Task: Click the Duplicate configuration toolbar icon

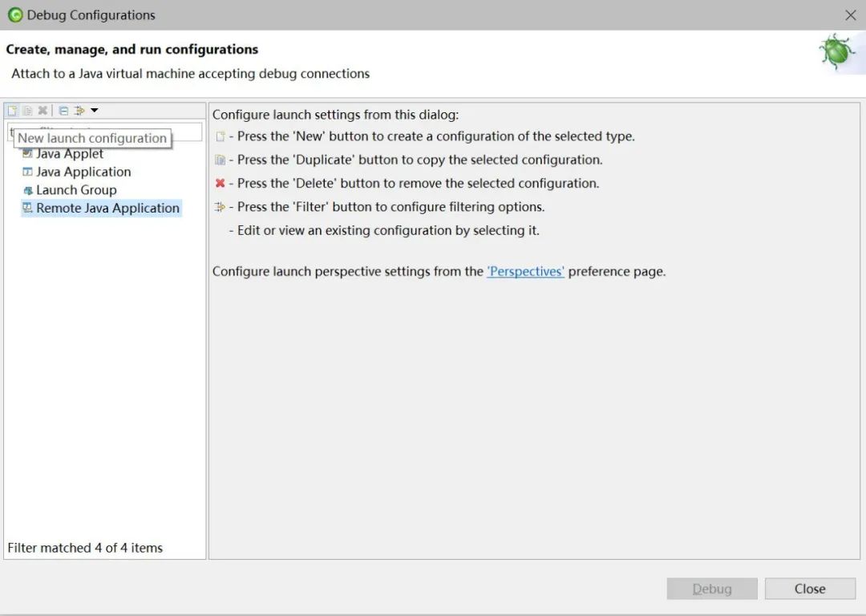Action: 27,111
